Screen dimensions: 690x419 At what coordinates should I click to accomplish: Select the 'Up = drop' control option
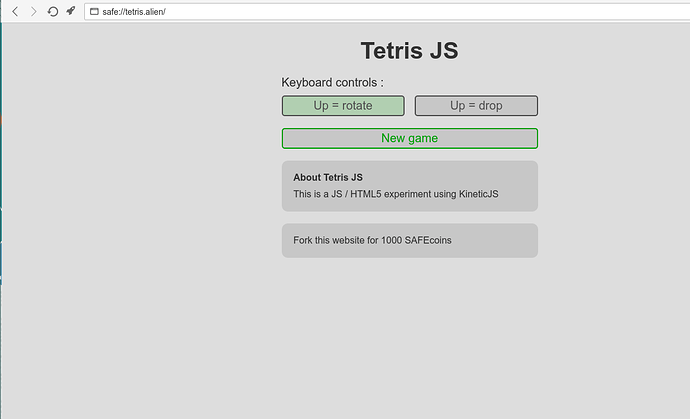pyautogui.click(x=476, y=106)
